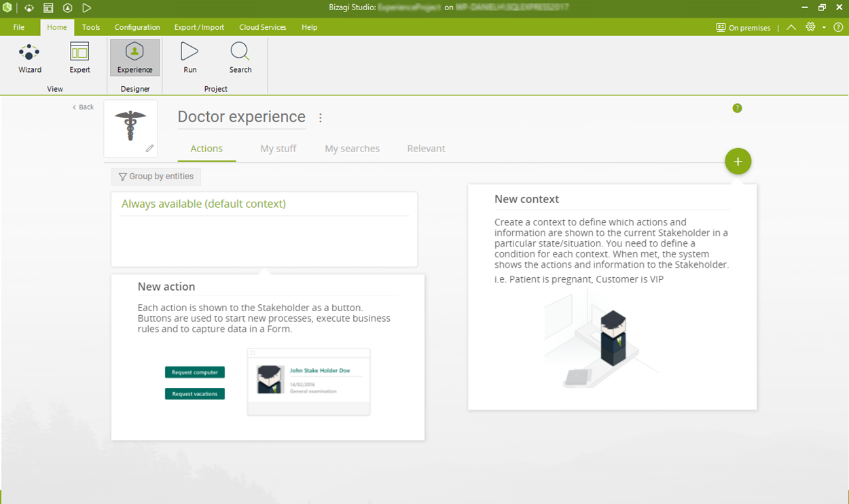Viewport: 849px width, 504px height.
Task: Click the green help icon on the page
Action: click(738, 108)
